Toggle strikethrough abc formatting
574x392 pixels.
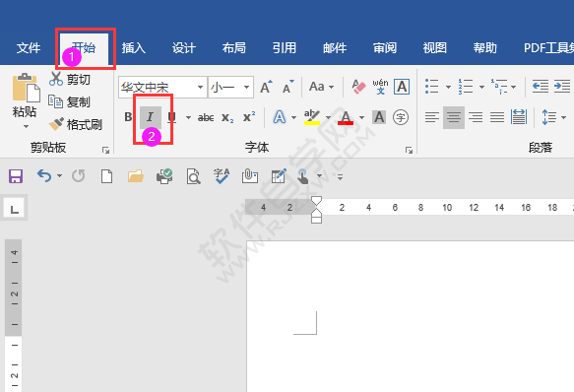tap(206, 117)
